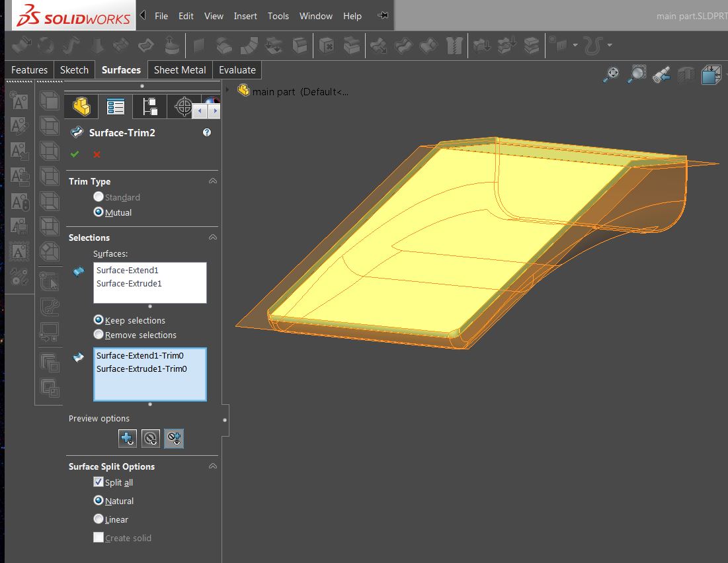This screenshot has height=563, width=728.
Task: Switch to the FeatureManager design tree tab icon
Action: click(81, 107)
